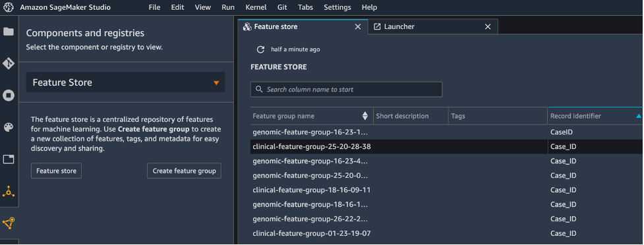Select row genomic-feature-group-25-20-0...
The width and height of the screenshot is (644, 245).
point(447,175)
